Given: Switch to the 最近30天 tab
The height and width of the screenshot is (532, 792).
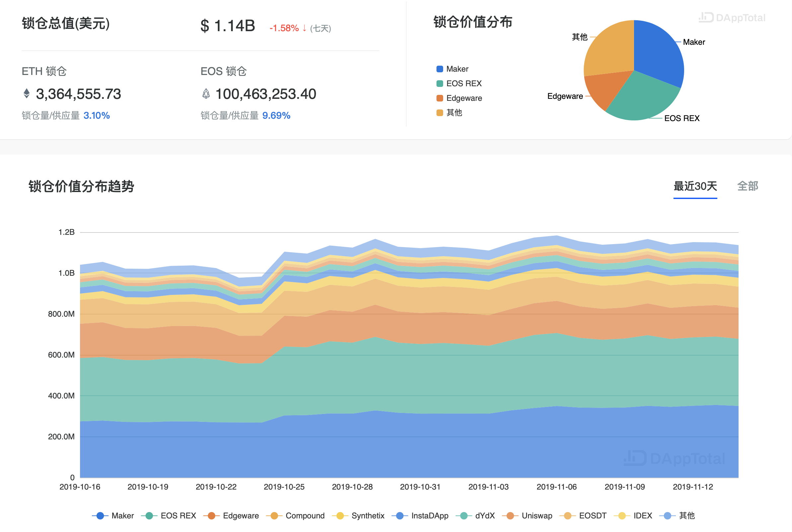Looking at the screenshot, I should [x=695, y=186].
